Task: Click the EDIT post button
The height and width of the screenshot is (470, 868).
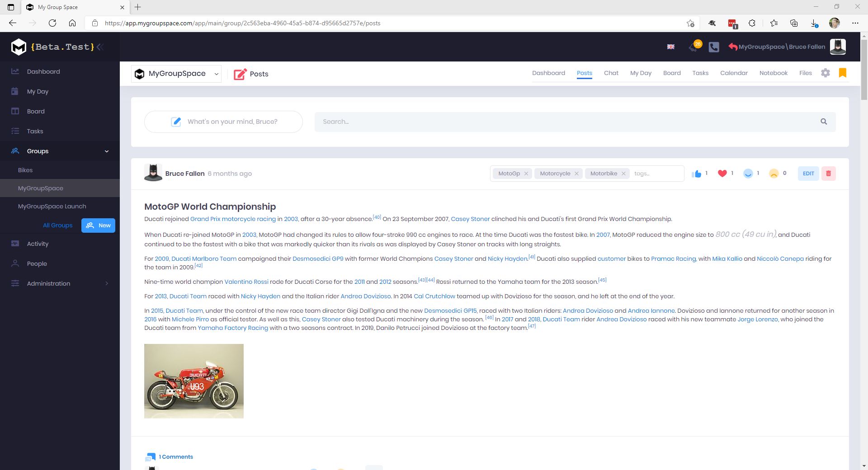Action: coord(808,174)
